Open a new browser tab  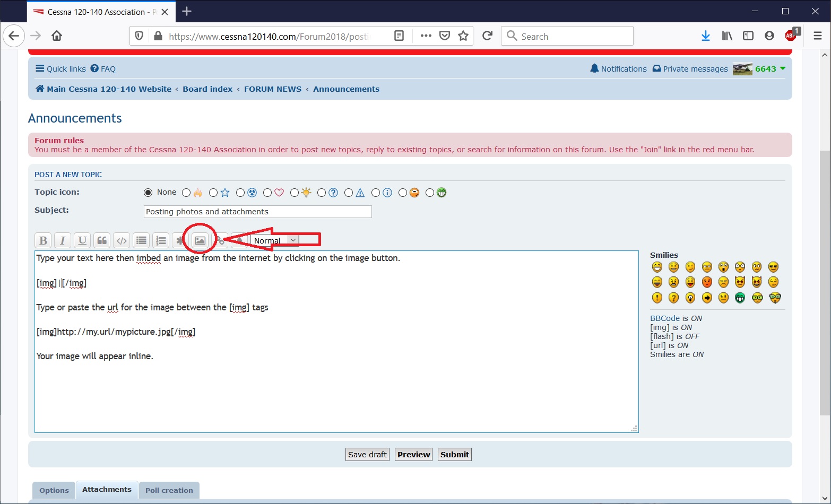(187, 12)
